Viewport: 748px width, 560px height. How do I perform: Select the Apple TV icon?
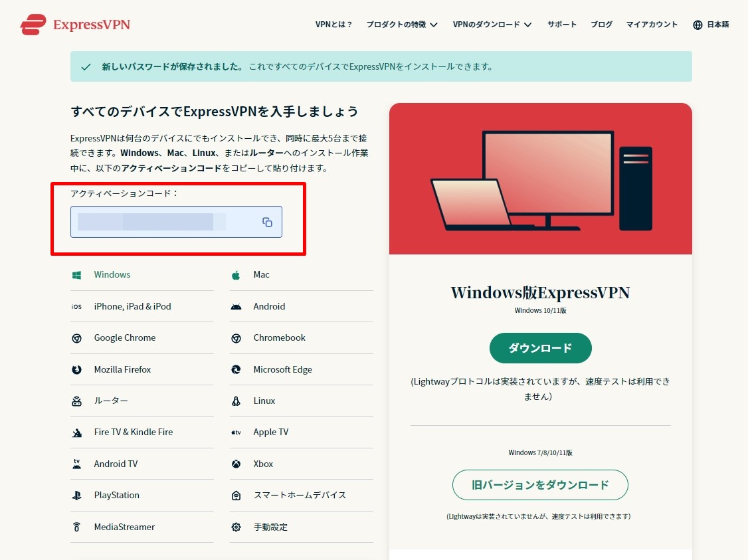(236, 432)
